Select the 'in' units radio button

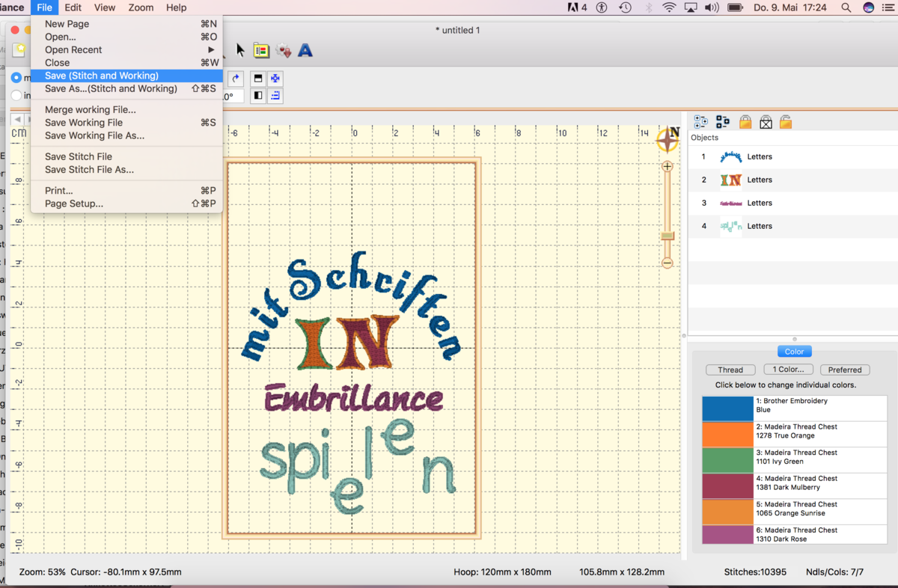click(16, 96)
